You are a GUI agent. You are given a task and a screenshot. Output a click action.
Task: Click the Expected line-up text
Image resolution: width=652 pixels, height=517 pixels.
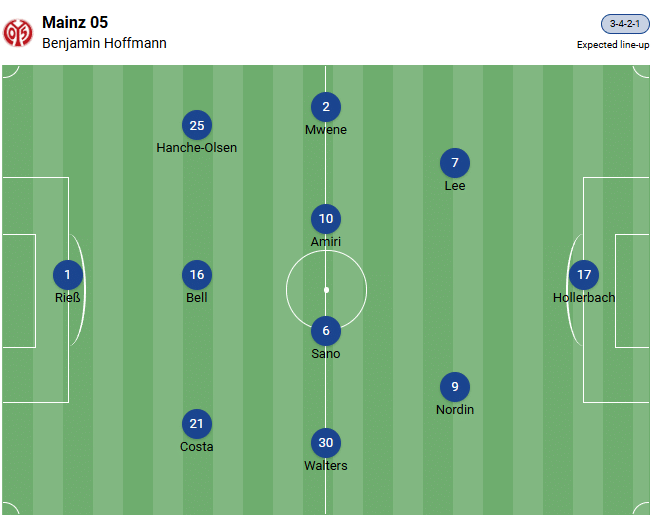point(613,45)
